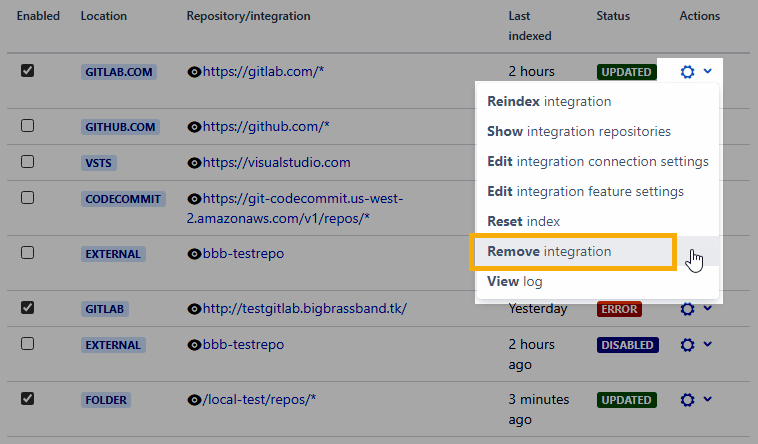Image resolution: width=758 pixels, height=444 pixels.
Task: Collapse the actions chevron in GITLAB.COM row
Action: (708, 72)
